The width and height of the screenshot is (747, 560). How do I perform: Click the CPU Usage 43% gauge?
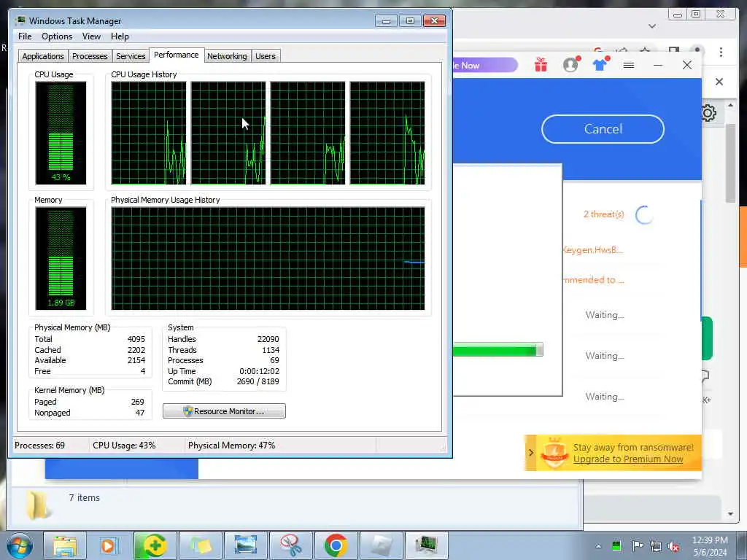(x=61, y=133)
